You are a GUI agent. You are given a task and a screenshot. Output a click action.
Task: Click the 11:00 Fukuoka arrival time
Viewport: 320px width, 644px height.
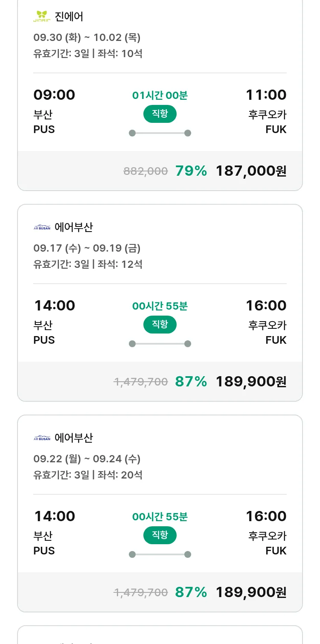(x=266, y=95)
